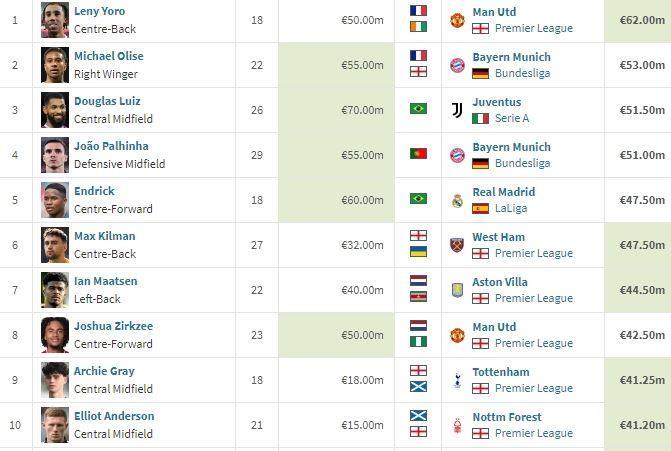Open Leny Yoro's player profile link
Viewport: 671px width, 451px height.
click(100, 11)
